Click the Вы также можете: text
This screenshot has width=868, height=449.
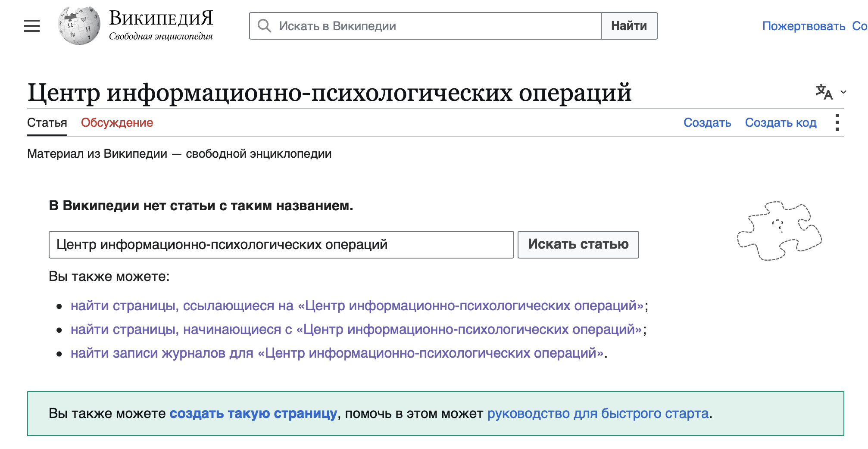tap(109, 276)
